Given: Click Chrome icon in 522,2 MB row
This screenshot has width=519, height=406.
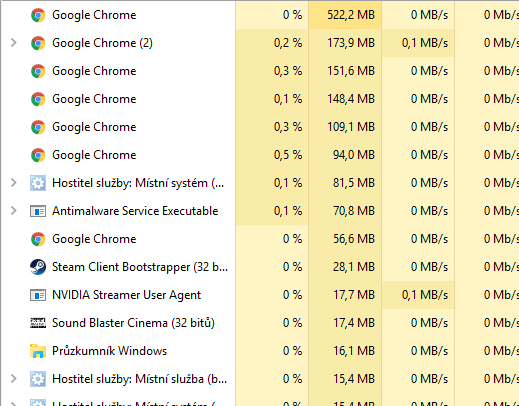Looking at the screenshot, I should click(38, 15).
